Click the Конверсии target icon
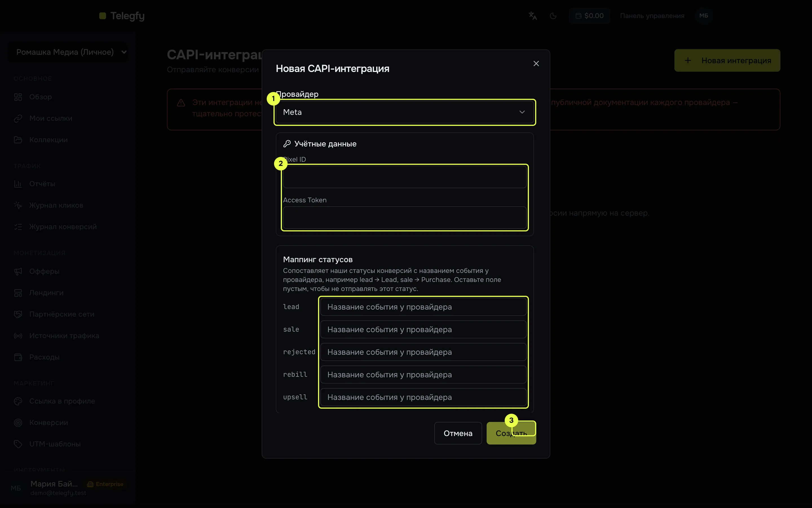Screen dimensions: 812x508 tap(18, 423)
